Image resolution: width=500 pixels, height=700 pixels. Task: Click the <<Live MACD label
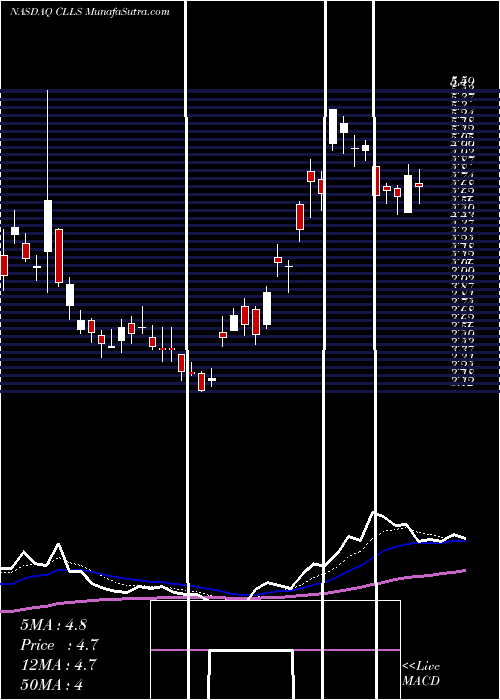pyautogui.click(x=421, y=674)
